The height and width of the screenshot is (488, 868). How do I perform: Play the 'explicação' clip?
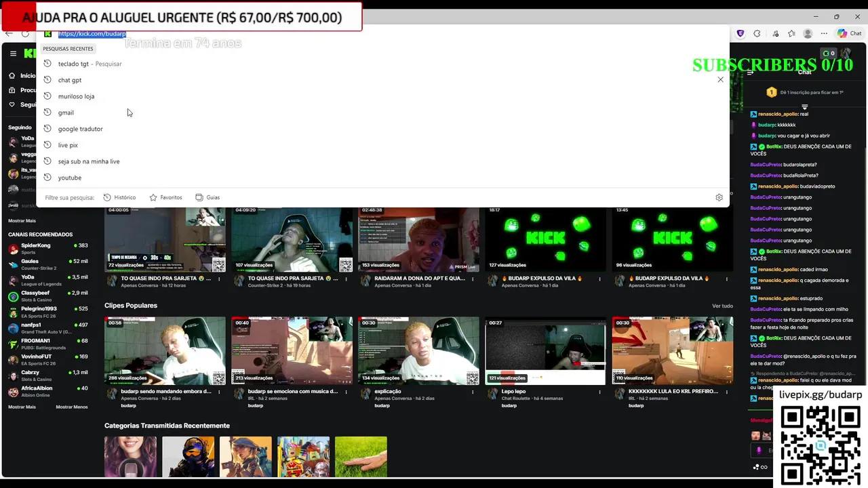click(x=418, y=350)
